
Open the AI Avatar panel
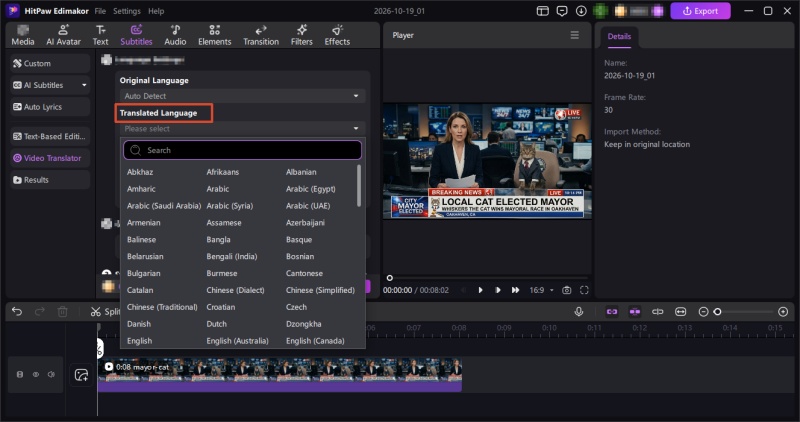click(63, 35)
